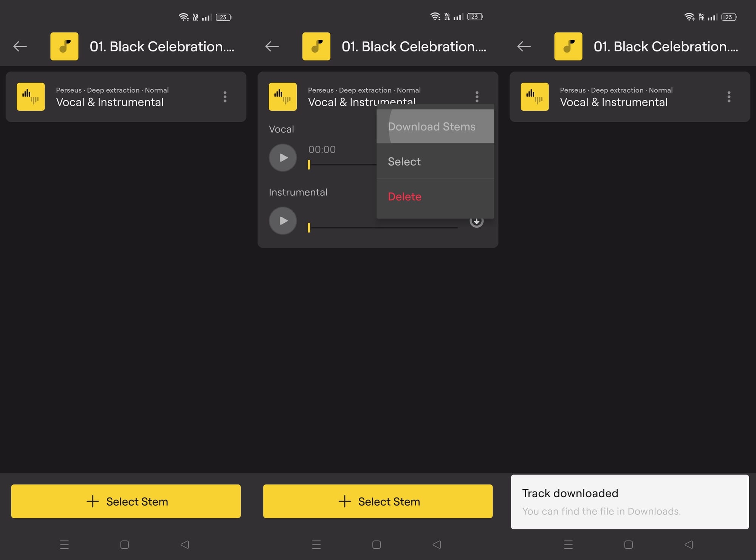
Task: Tap Android home button in right screen
Action: pyautogui.click(x=628, y=544)
